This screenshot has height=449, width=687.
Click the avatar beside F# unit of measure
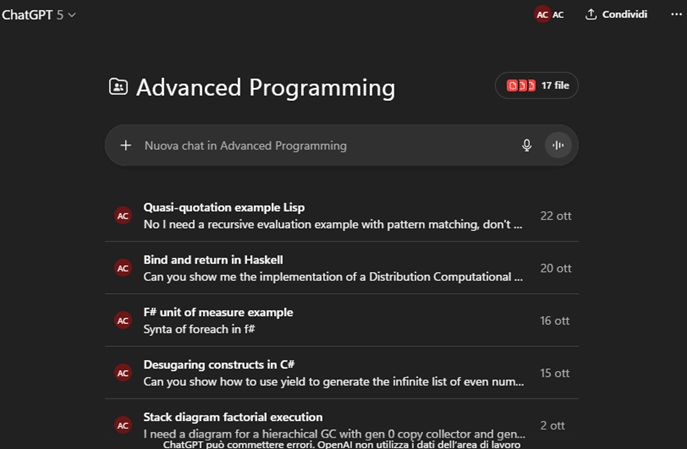pos(123,320)
